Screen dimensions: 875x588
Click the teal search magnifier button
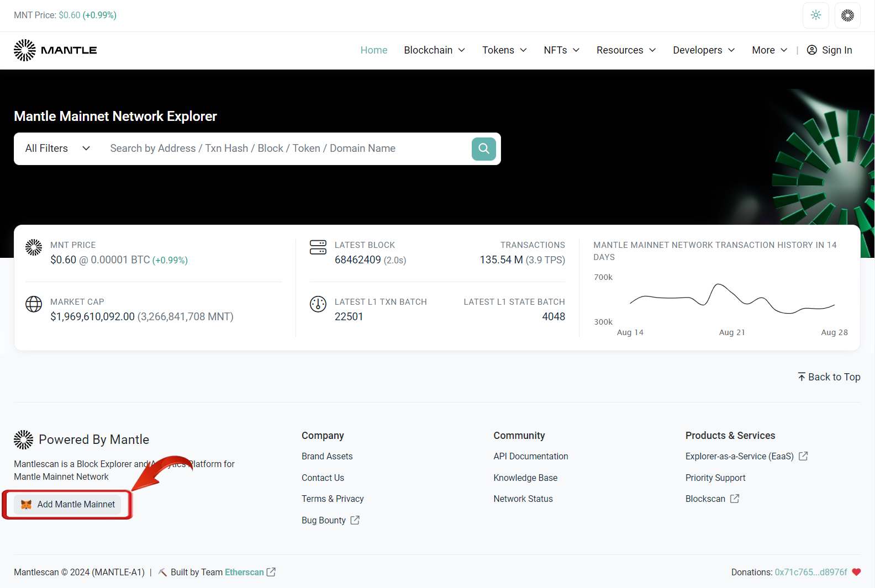pos(484,149)
